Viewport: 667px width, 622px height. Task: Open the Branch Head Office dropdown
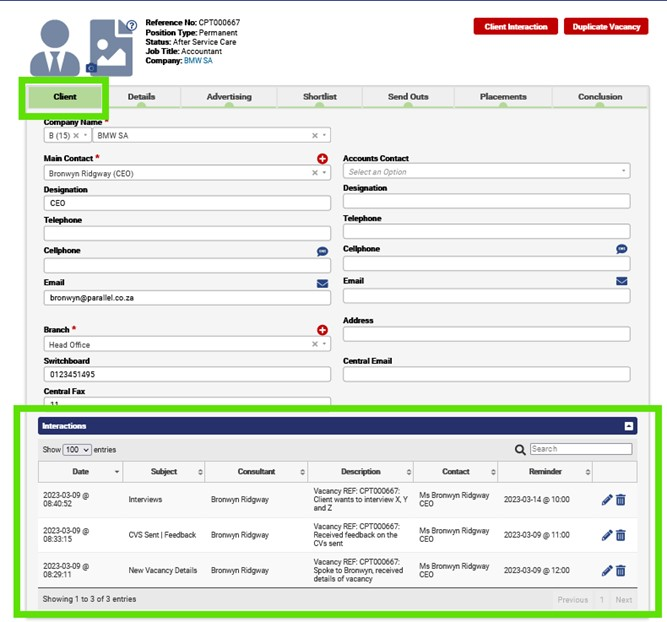point(324,344)
